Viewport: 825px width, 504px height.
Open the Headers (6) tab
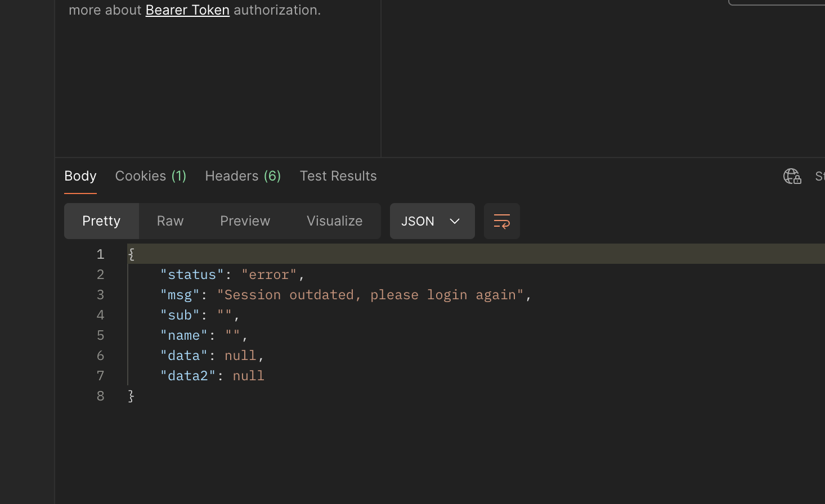[x=243, y=176]
